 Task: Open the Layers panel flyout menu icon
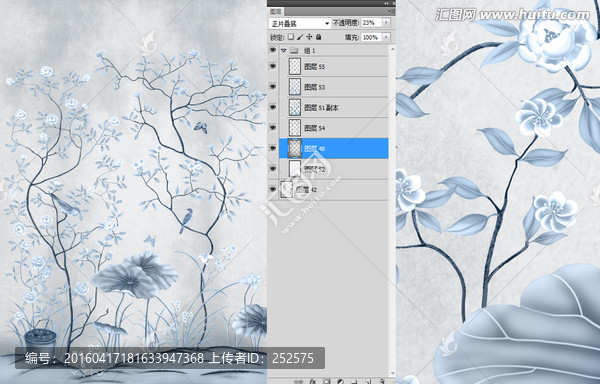[392, 11]
